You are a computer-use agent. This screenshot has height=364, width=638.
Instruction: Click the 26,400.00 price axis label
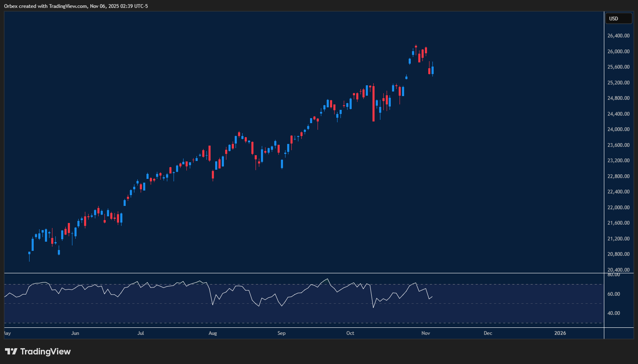point(618,36)
